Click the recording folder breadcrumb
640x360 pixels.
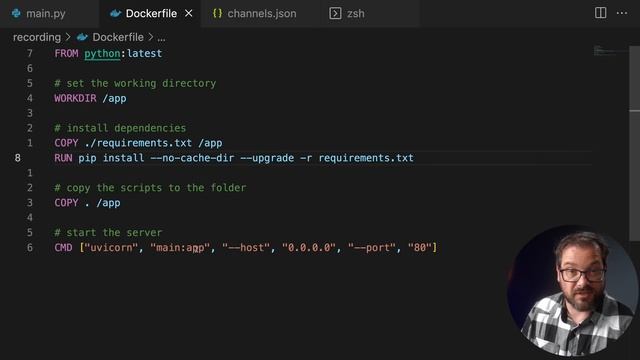point(37,37)
